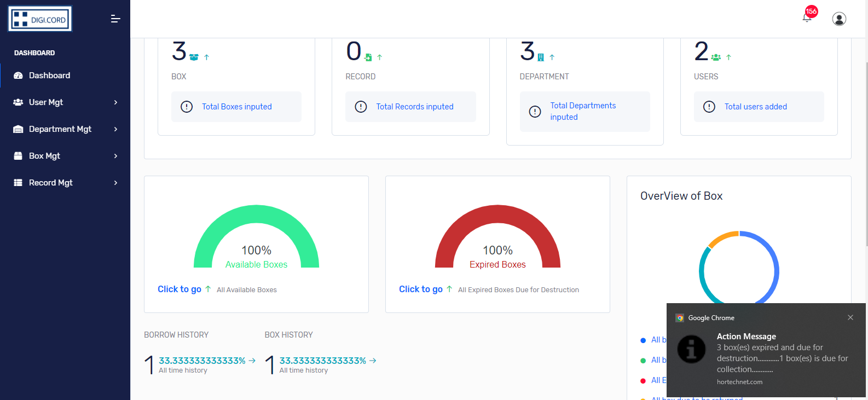Click the info icon beside Total Boxes inputed
Image resolution: width=868 pixels, height=400 pixels.
[187, 107]
